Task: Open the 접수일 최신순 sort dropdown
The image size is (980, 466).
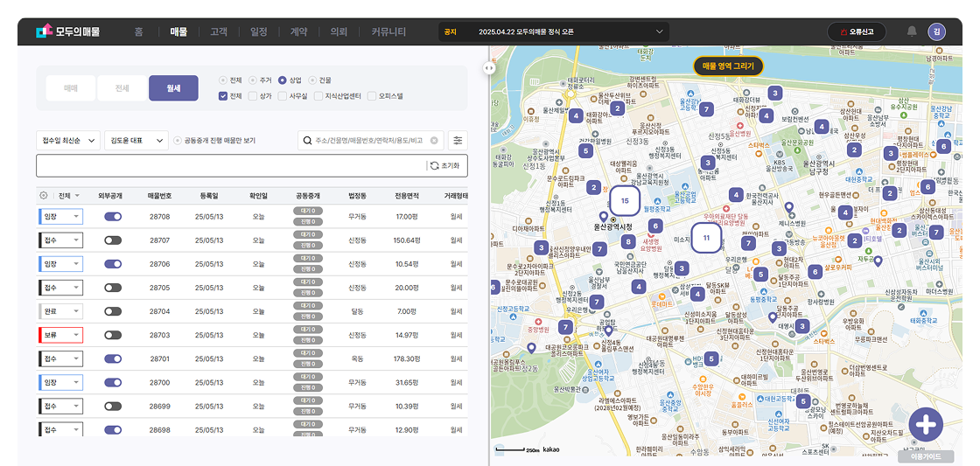Action: click(68, 141)
